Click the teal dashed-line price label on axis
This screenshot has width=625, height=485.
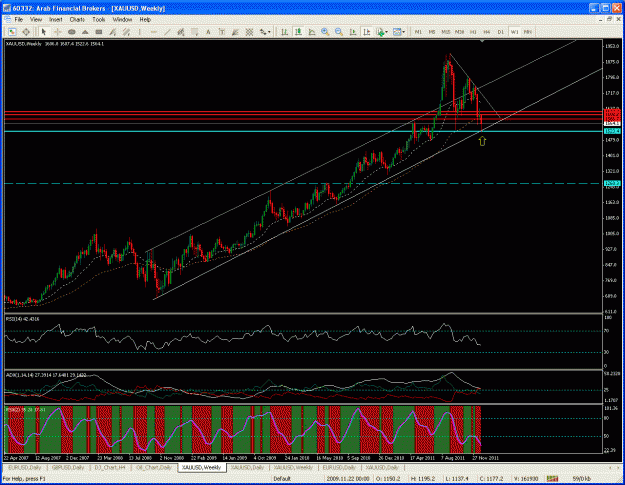tap(612, 183)
